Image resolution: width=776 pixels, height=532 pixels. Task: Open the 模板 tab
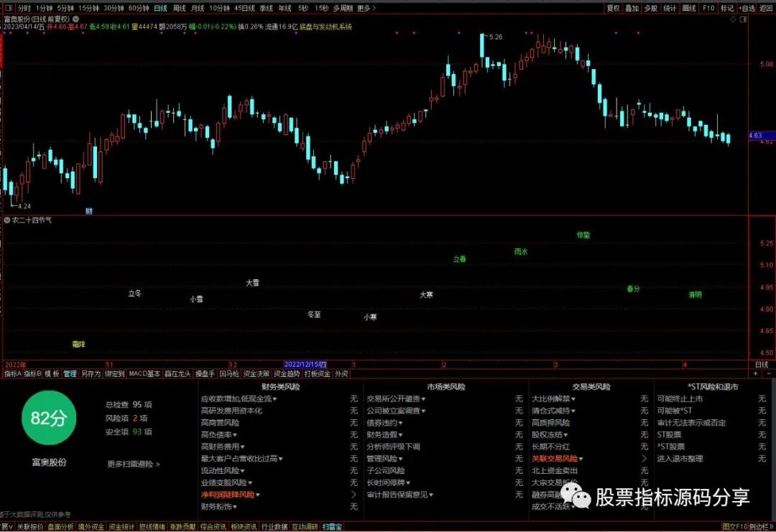(52, 374)
